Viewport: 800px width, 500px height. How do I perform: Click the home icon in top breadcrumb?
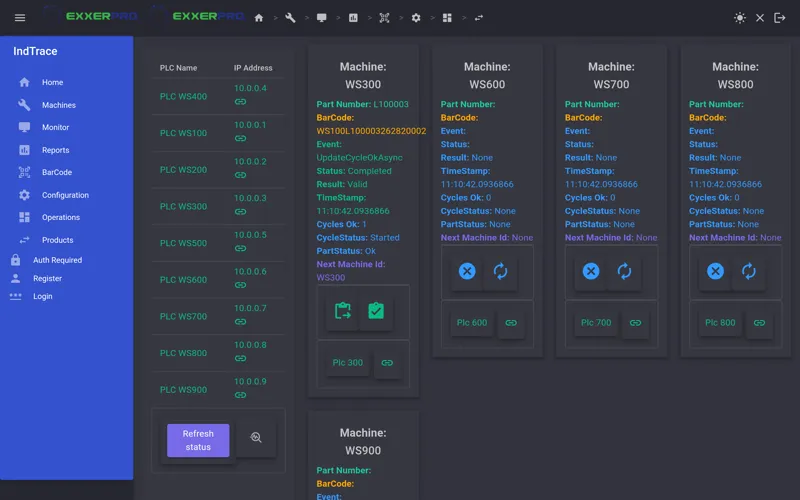tap(259, 18)
